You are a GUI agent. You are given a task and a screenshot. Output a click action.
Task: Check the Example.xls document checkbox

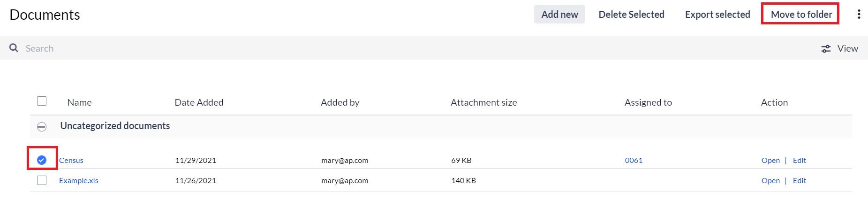click(42, 180)
